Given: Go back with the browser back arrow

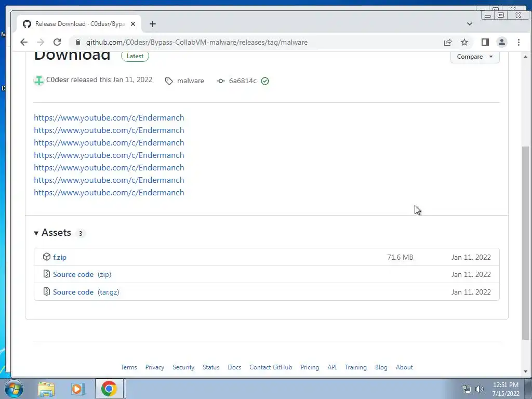Looking at the screenshot, I should 24,42.
